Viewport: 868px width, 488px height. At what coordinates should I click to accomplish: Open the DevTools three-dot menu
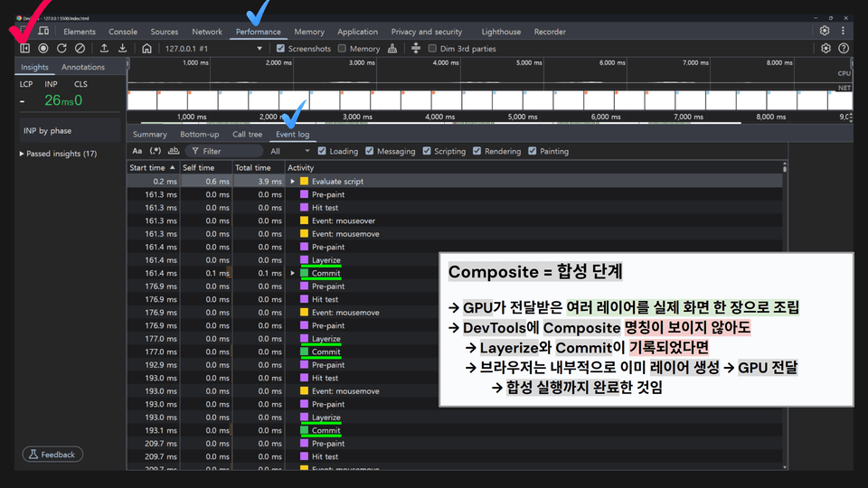(843, 31)
